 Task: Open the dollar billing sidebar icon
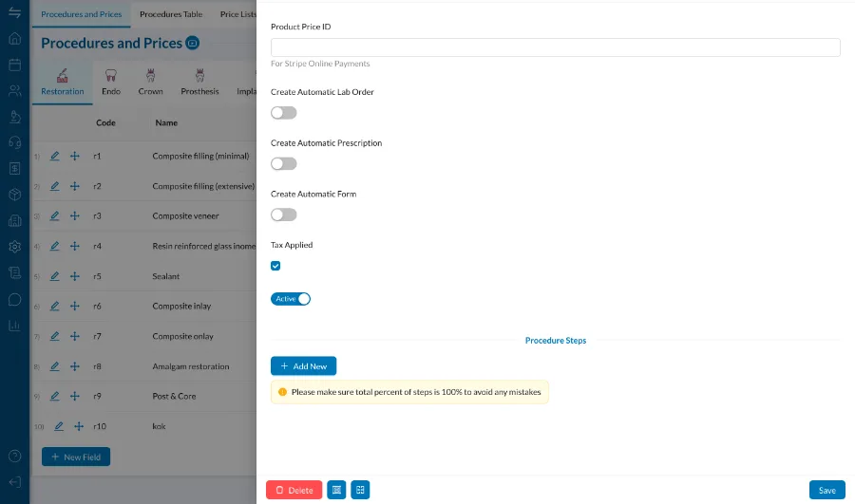point(14,168)
